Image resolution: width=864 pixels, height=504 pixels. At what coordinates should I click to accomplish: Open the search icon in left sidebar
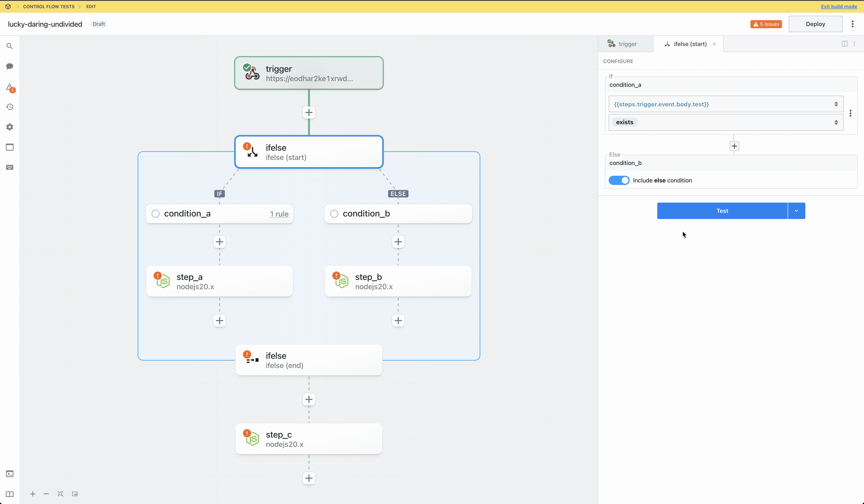(10, 46)
